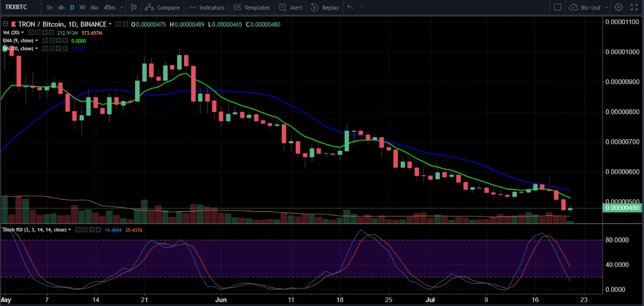Viewport: 644px width, 306px height.
Task: Collapse the indicator legend box icon
Action: (x=6, y=24)
